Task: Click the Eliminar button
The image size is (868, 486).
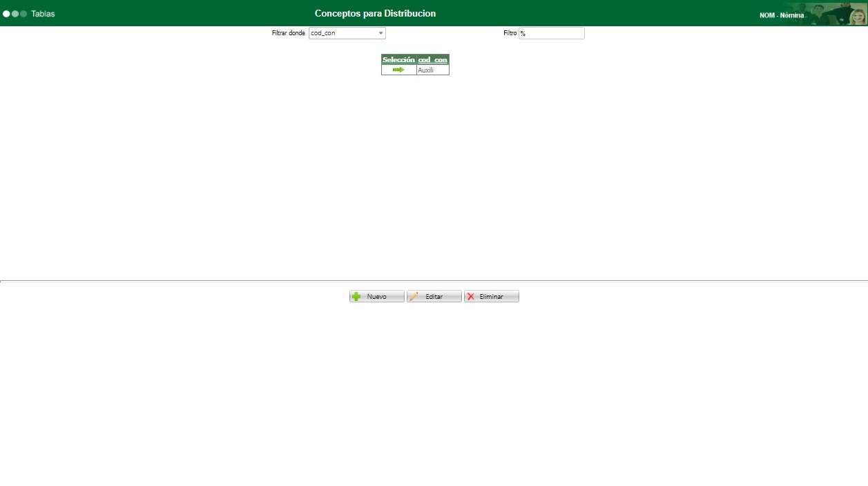Action: (491, 296)
